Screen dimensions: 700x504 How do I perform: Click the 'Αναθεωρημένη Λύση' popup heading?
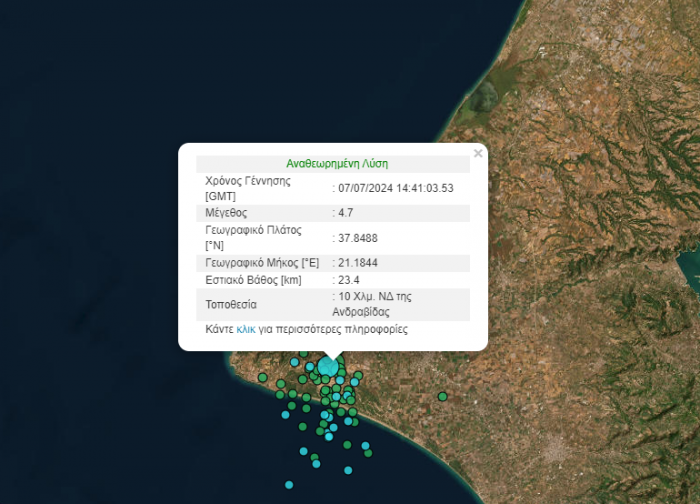point(337,163)
